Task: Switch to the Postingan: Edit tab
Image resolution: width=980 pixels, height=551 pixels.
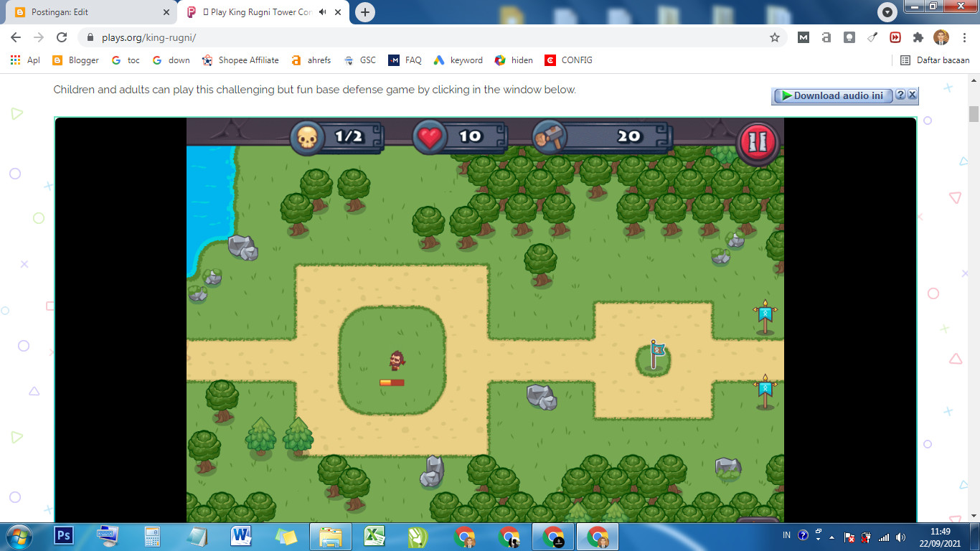Action: (x=92, y=12)
